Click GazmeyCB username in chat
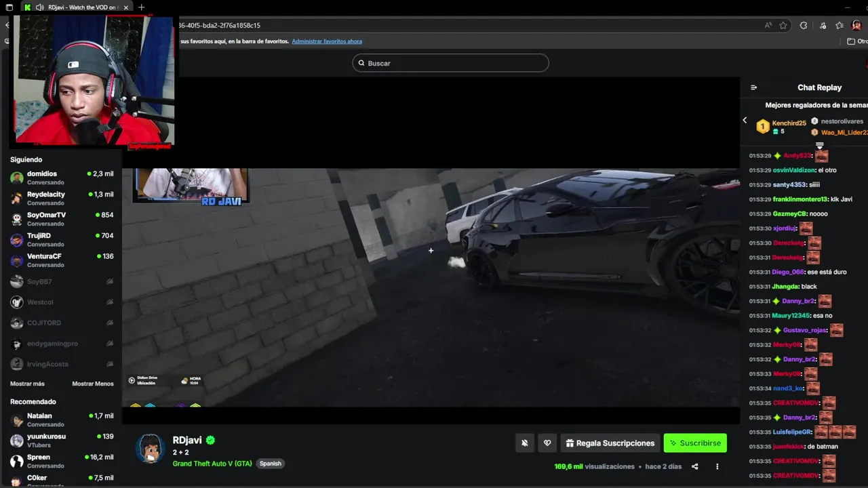The width and height of the screenshot is (868, 488). [x=789, y=213]
